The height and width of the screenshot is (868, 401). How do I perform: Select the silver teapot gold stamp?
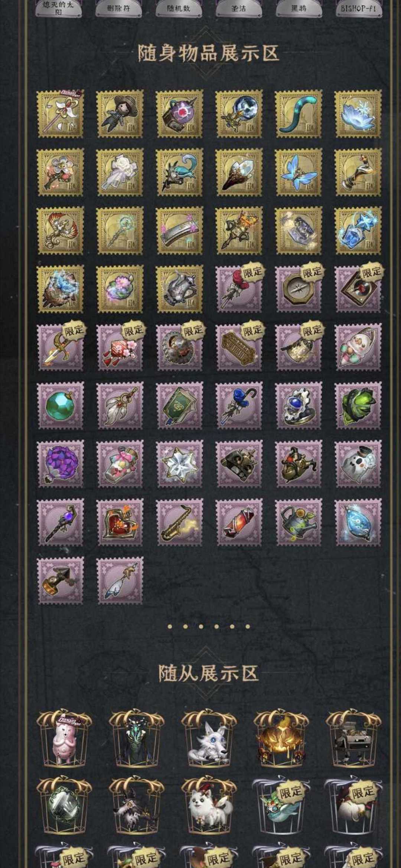tap(180, 289)
